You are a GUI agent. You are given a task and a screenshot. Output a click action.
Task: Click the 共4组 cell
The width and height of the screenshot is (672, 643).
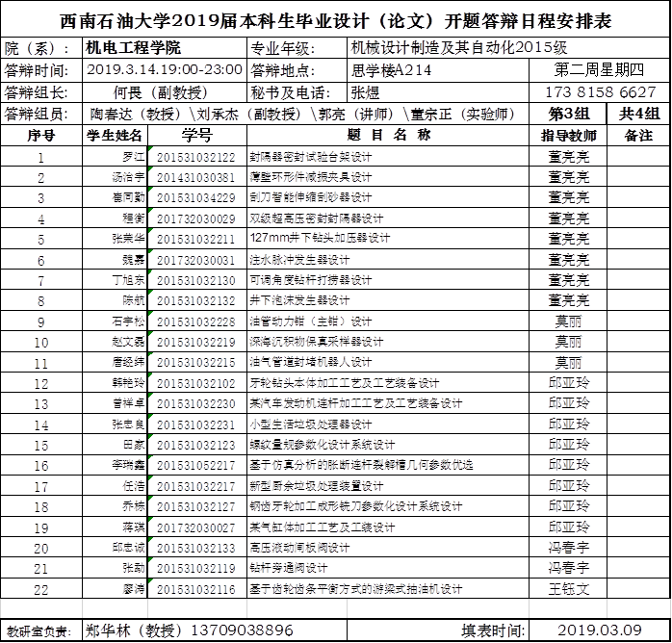639,114
